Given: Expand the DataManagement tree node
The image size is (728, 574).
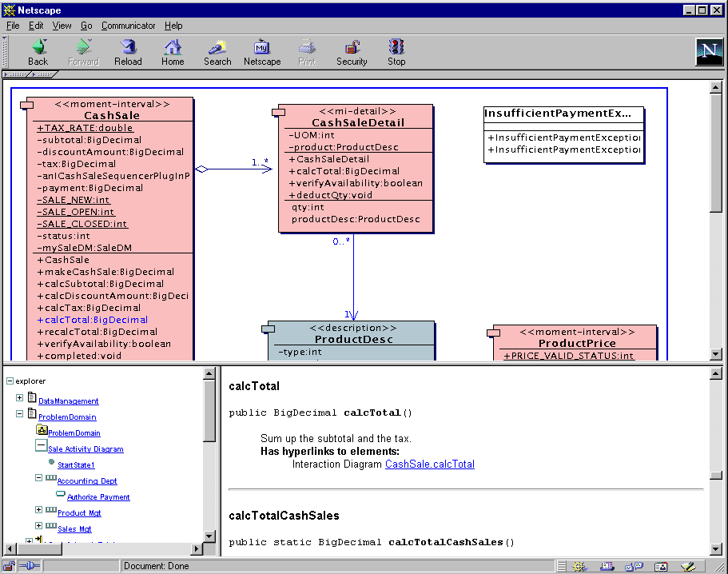Looking at the screenshot, I should point(20,398).
